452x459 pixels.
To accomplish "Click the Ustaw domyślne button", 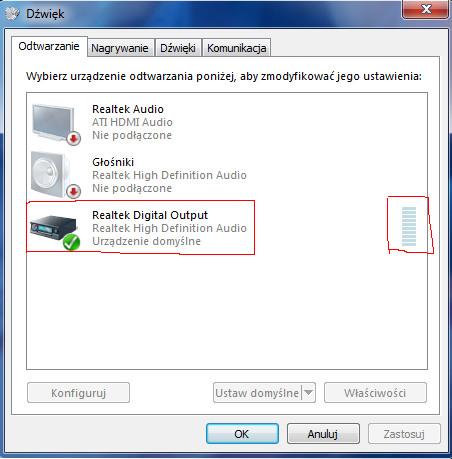I will tap(257, 393).
